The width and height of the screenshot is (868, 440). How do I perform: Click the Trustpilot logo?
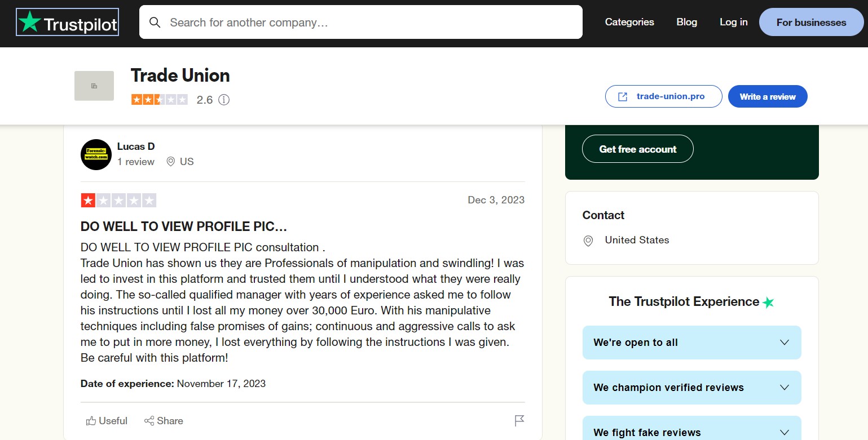(68, 23)
